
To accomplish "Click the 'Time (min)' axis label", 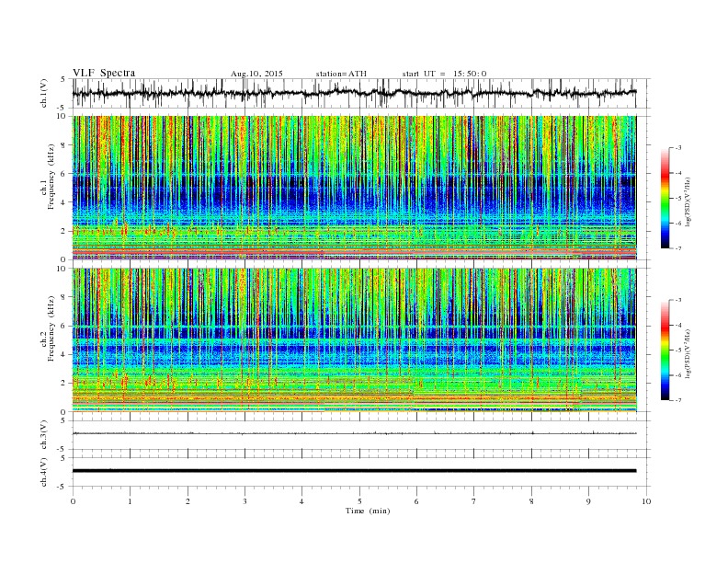I will [368, 511].
